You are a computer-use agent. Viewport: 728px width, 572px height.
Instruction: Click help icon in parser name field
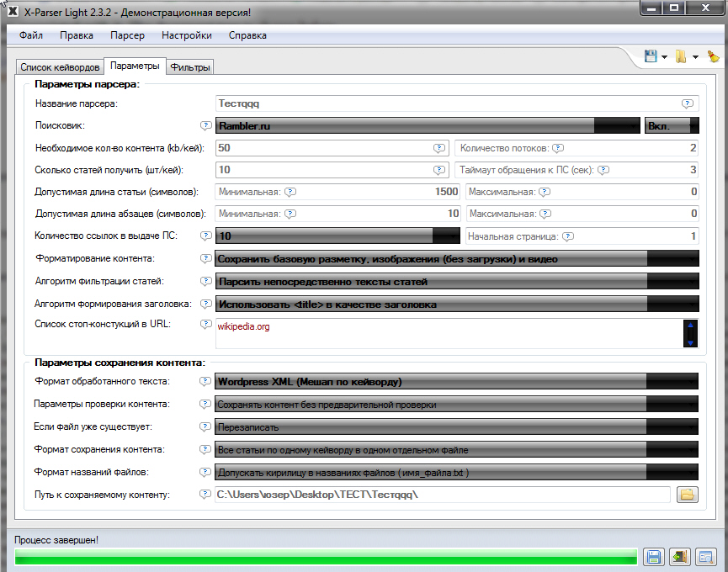tap(688, 103)
